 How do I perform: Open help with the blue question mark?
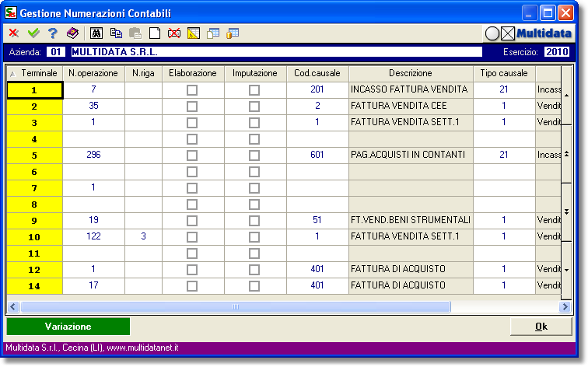53,33
